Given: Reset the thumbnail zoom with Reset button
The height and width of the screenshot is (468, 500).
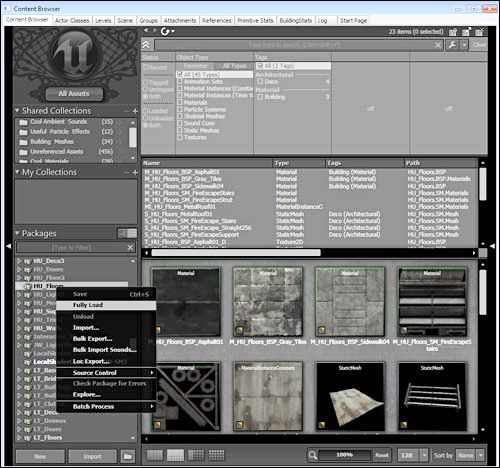Looking at the screenshot, I should click(382, 455).
